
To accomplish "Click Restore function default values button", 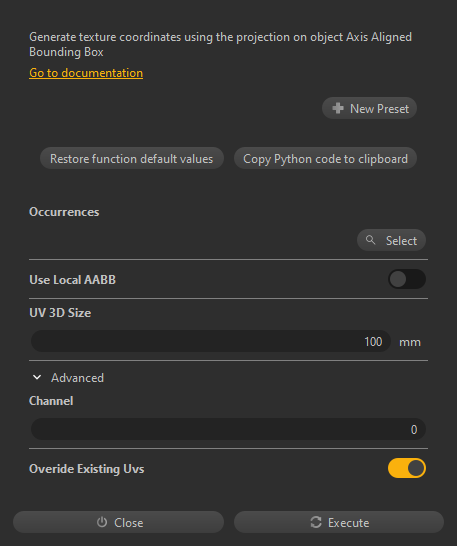I will [132, 158].
